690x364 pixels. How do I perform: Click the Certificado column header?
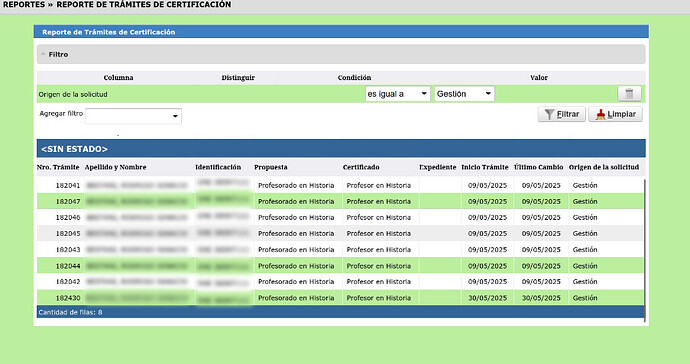point(361,167)
